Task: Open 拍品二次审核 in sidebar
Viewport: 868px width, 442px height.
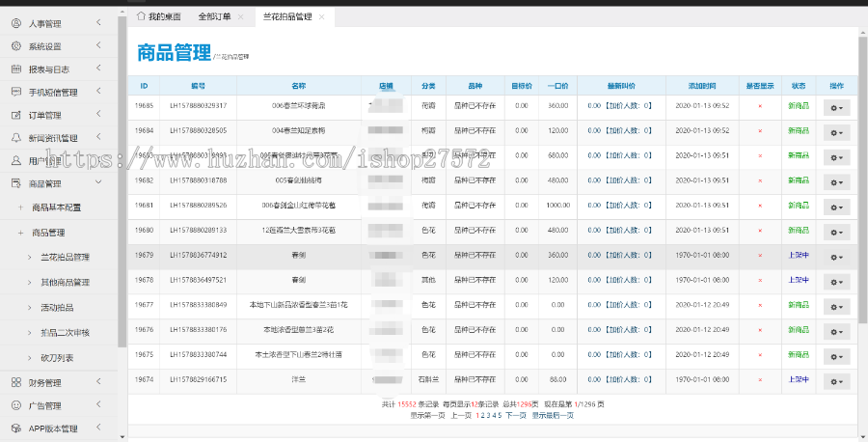Action: [65, 332]
